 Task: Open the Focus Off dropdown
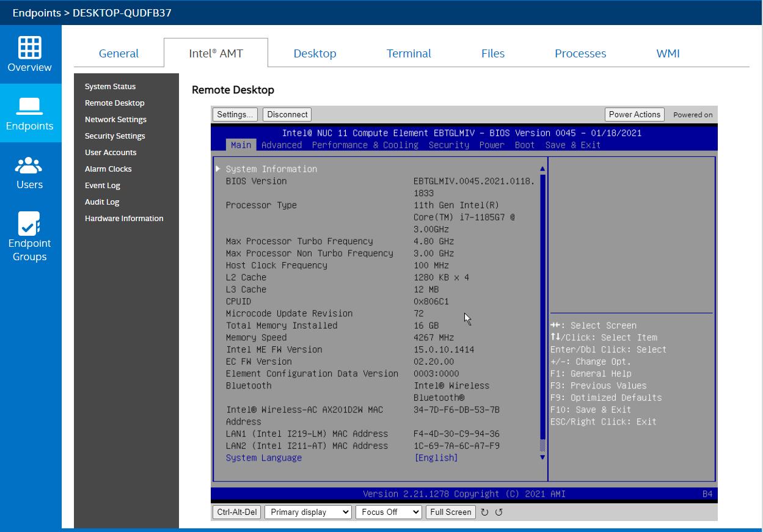point(389,512)
